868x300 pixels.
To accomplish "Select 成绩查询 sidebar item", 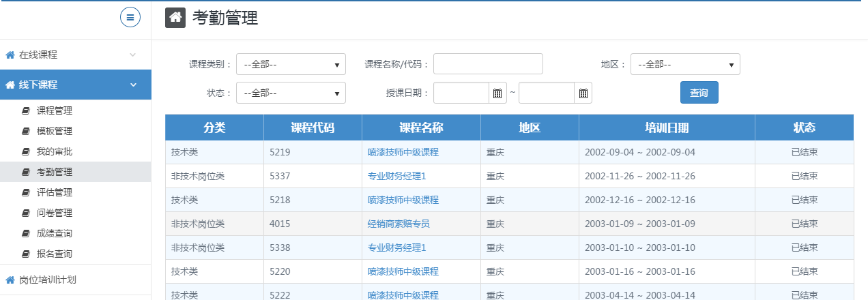I will coord(55,233).
